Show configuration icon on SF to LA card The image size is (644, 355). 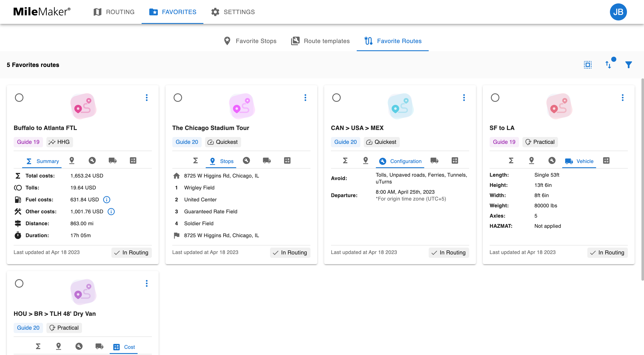pyautogui.click(x=552, y=161)
